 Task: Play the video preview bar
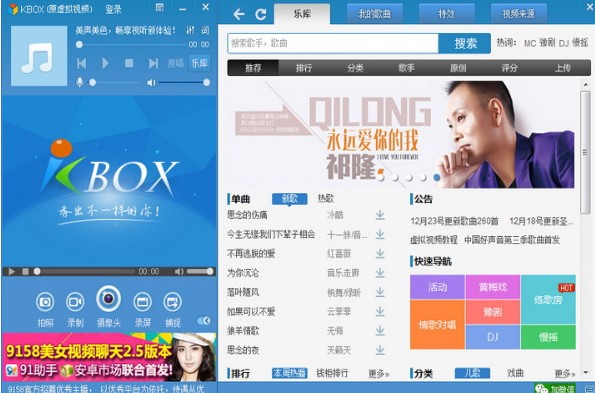coord(12,271)
